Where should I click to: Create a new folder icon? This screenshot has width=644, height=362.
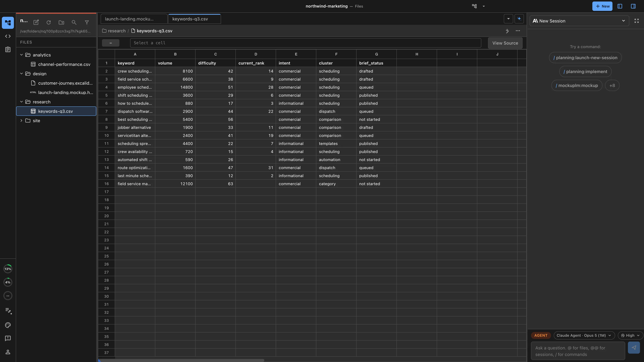(x=61, y=22)
